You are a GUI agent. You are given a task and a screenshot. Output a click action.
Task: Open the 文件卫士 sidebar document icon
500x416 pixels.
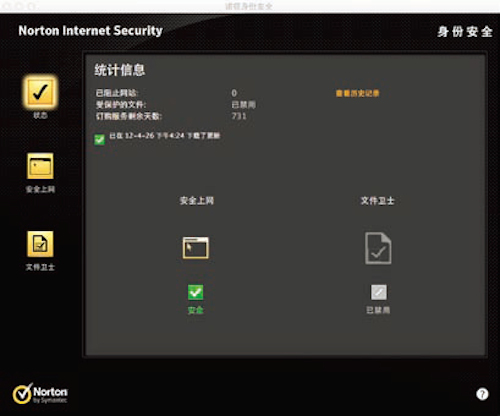pos(40,244)
